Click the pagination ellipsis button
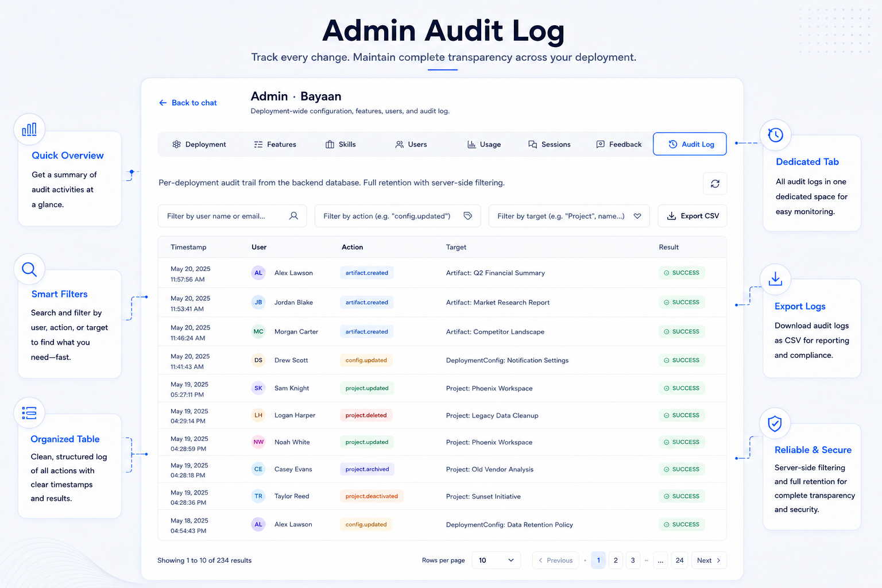882x588 pixels. tap(660, 560)
